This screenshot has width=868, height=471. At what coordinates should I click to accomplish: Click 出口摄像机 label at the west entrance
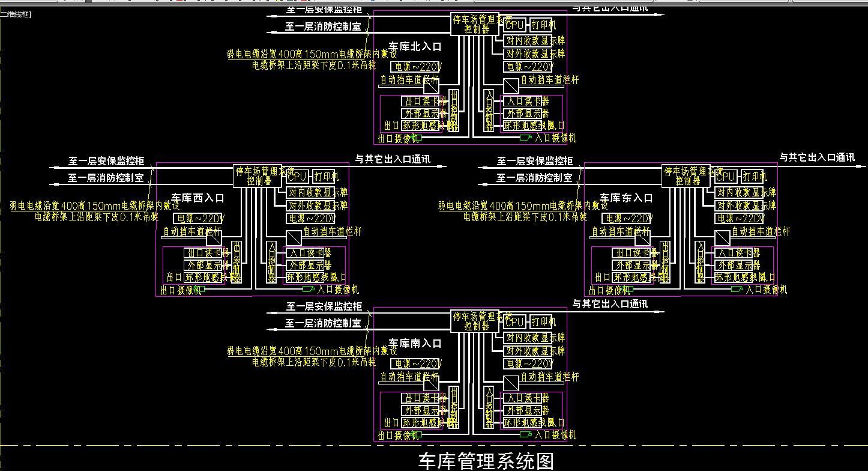click(179, 290)
